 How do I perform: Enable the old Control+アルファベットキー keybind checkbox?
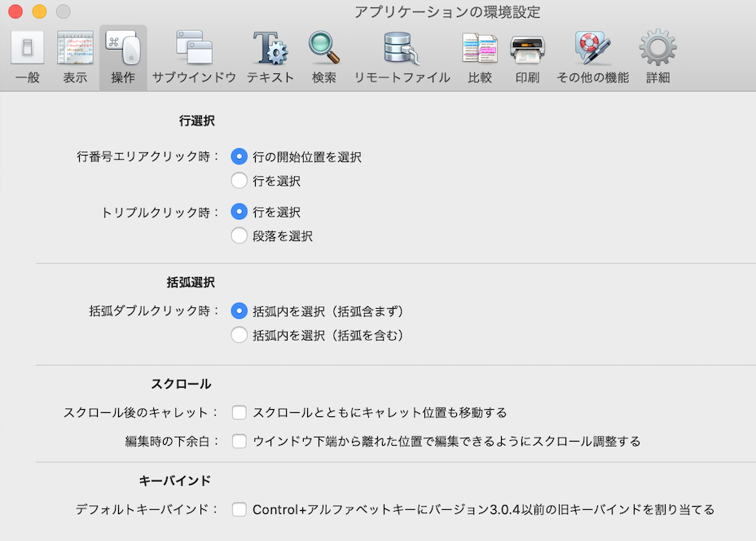[240, 510]
